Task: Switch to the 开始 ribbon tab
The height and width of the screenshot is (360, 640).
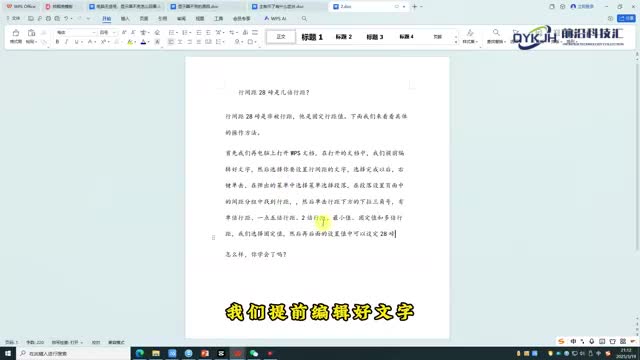Action: pyautogui.click(x=107, y=18)
